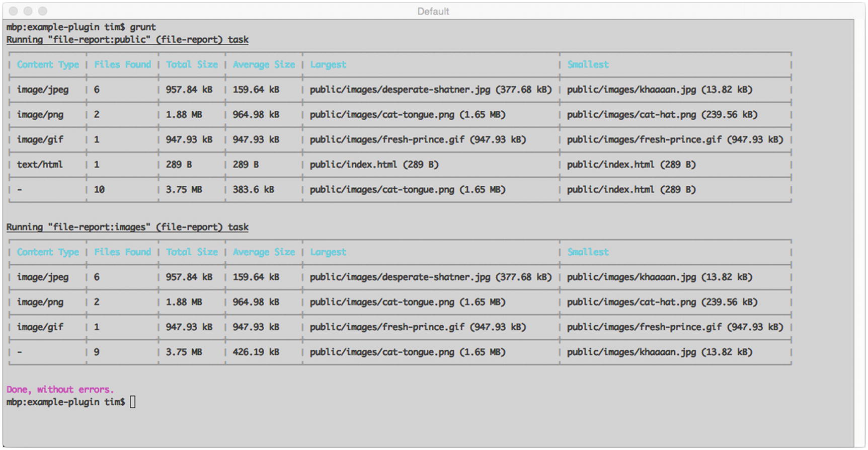Click the files found total "9"
This screenshot has height=450, width=868.
coord(97,352)
